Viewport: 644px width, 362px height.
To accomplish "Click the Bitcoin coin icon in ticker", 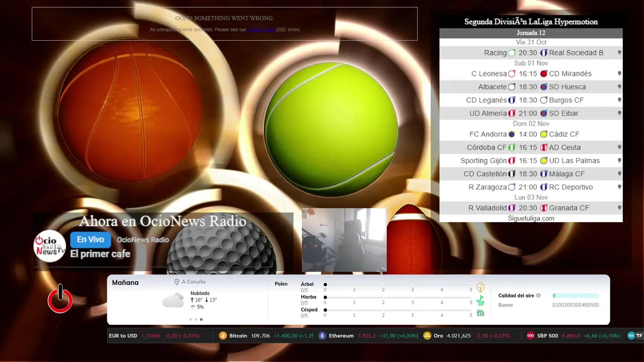I will pyautogui.click(x=223, y=336).
